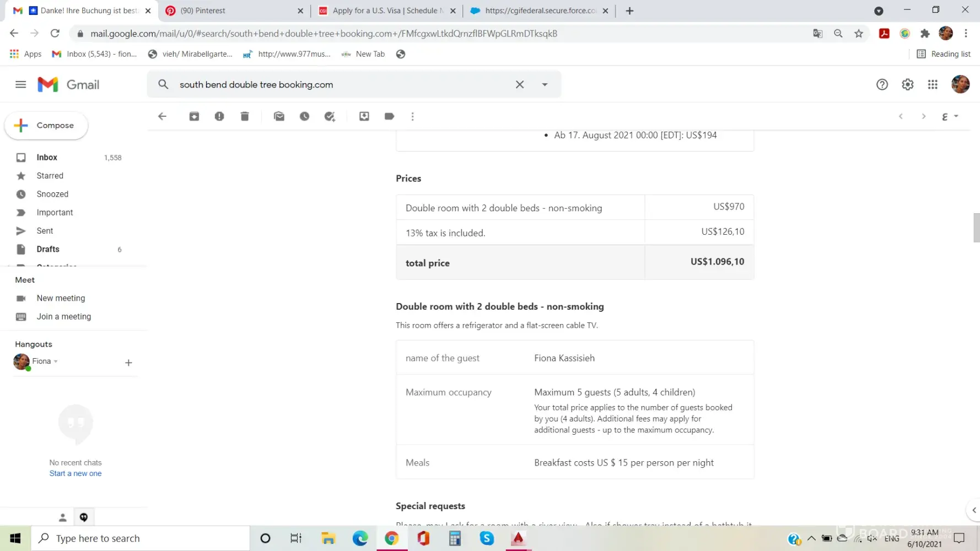Open Gmail settings gear

[x=907, y=84]
